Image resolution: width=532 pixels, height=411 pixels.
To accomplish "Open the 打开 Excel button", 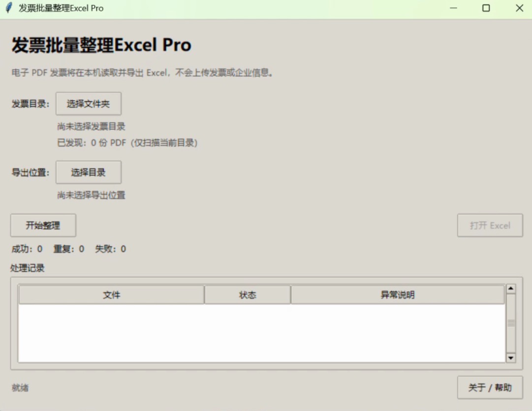I will coord(490,225).
